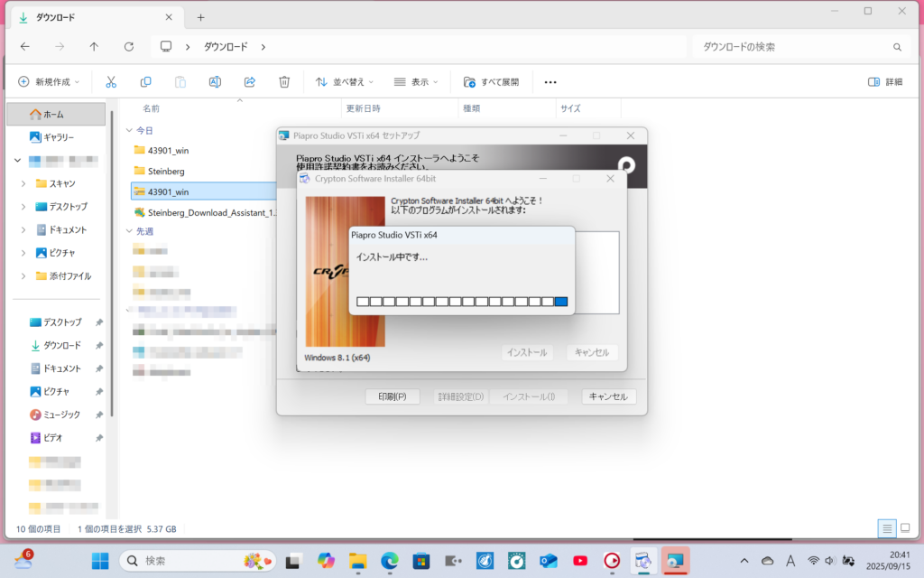Expand the デスクトップ tree item

[23, 206]
